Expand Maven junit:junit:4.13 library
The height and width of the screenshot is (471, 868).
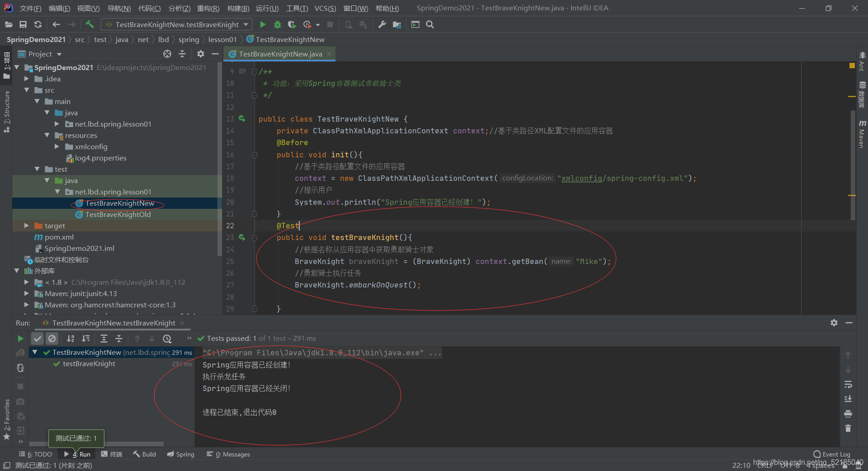coord(27,293)
